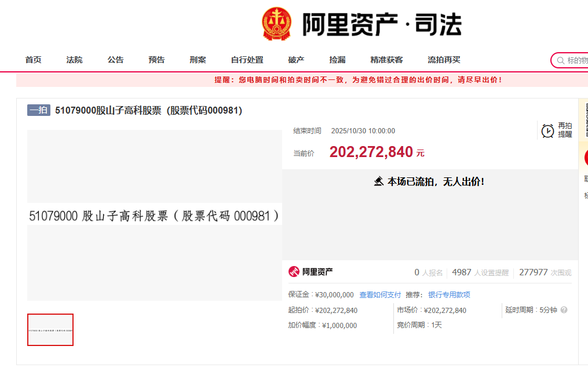
Task: Click the court emblem logo
Action: (276, 24)
